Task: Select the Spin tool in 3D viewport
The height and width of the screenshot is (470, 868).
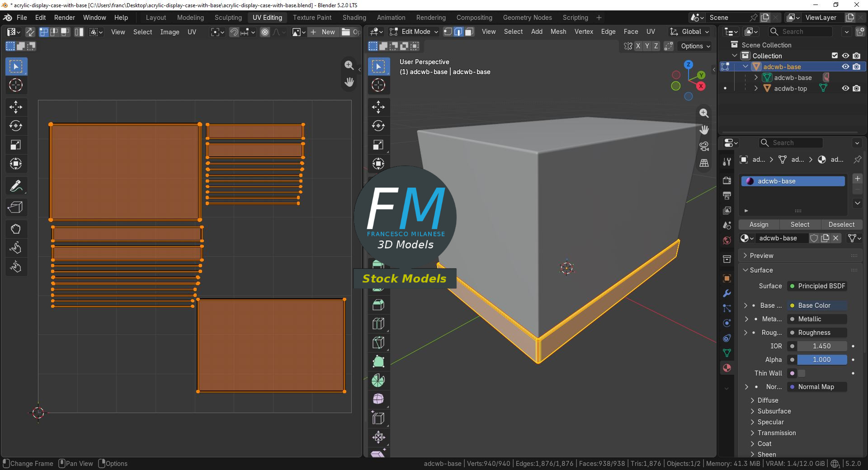Action: [378, 381]
